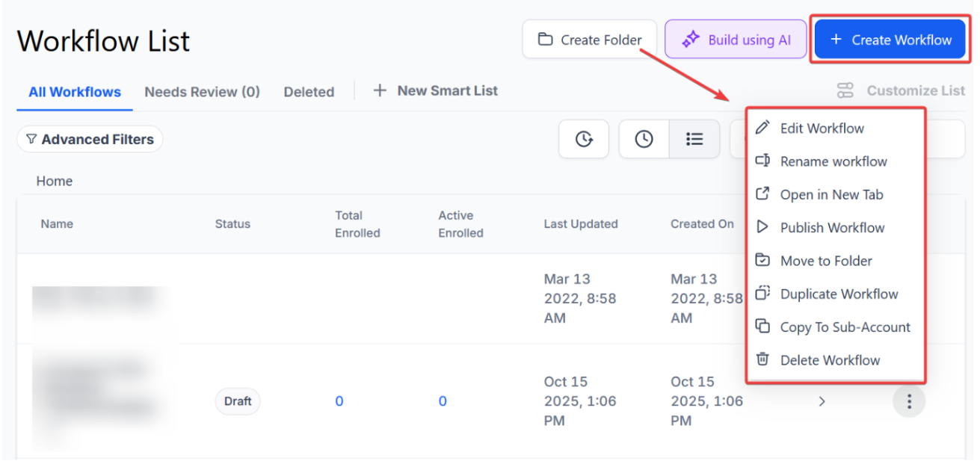980x470 pixels.
Task: Add a New Smart List
Action: point(435,91)
